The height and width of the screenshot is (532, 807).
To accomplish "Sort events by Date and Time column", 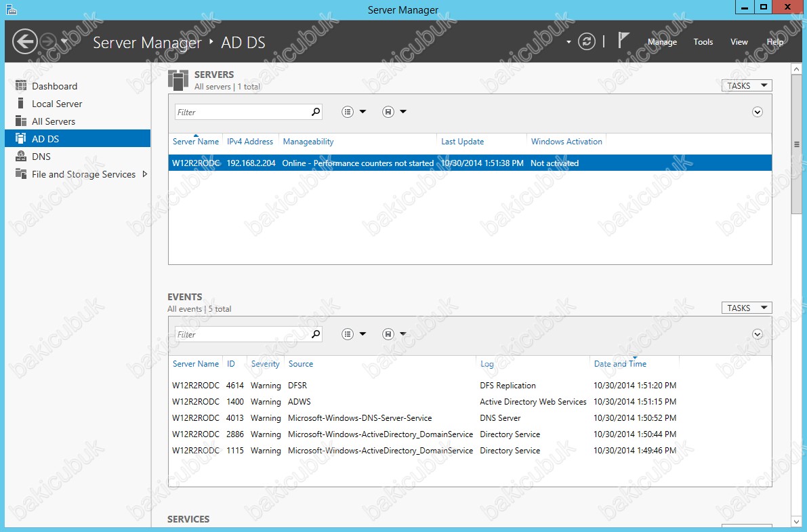I will tap(620, 364).
